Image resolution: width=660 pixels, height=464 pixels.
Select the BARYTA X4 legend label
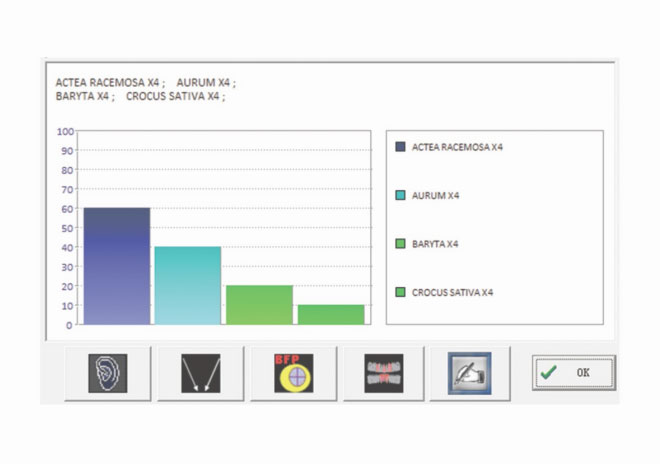(x=437, y=244)
